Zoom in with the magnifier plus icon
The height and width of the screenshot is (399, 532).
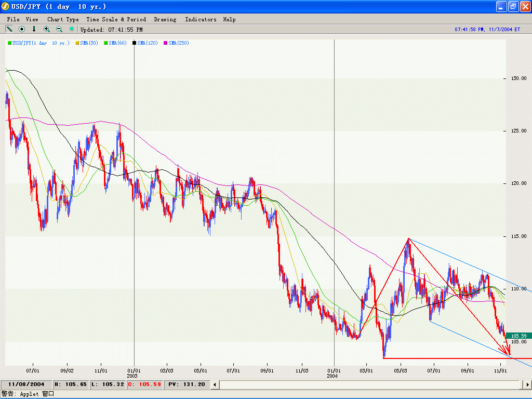47,29
